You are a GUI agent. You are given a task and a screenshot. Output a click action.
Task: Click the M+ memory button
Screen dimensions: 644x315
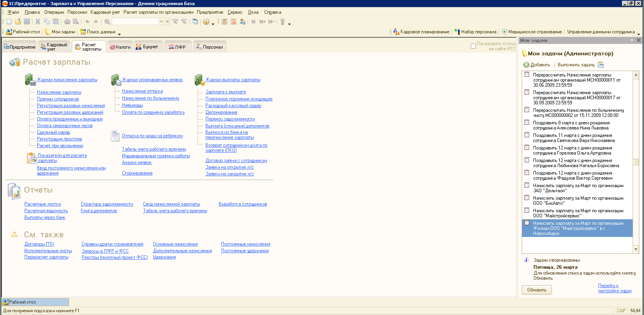coord(262,22)
